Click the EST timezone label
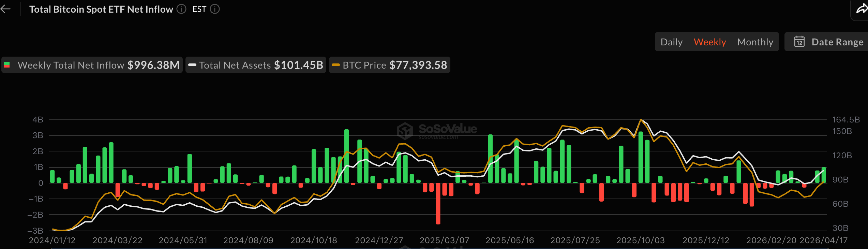 (199, 9)
